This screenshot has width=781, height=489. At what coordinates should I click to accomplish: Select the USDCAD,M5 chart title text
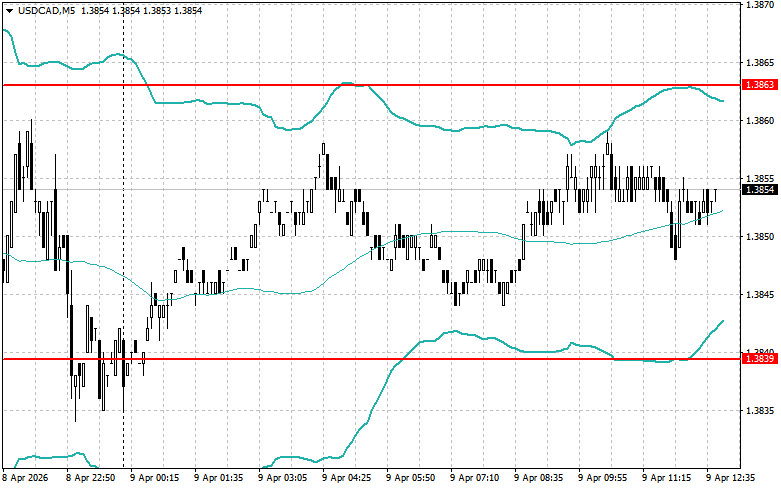pyautogui.click(x=46, y=10)
